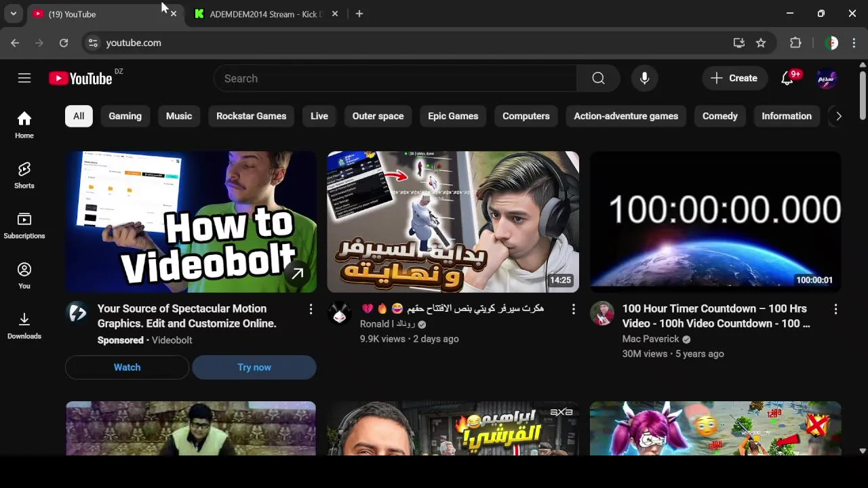Click the search magnifier button
Screen dimensions: 868x488
pos(598,79)
